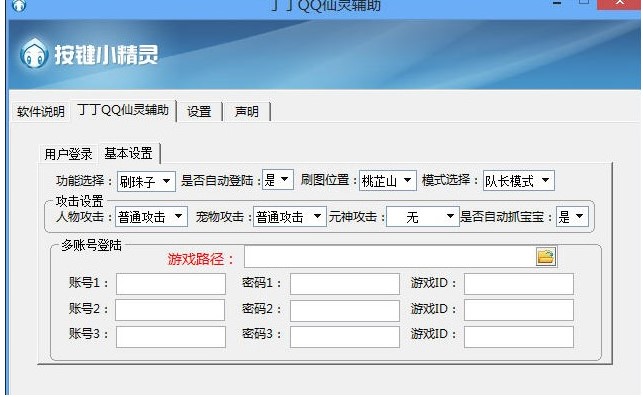This screenshot has height=397, width=643.
Task: Click the 元神攻击 label
Action: (356, 217)
